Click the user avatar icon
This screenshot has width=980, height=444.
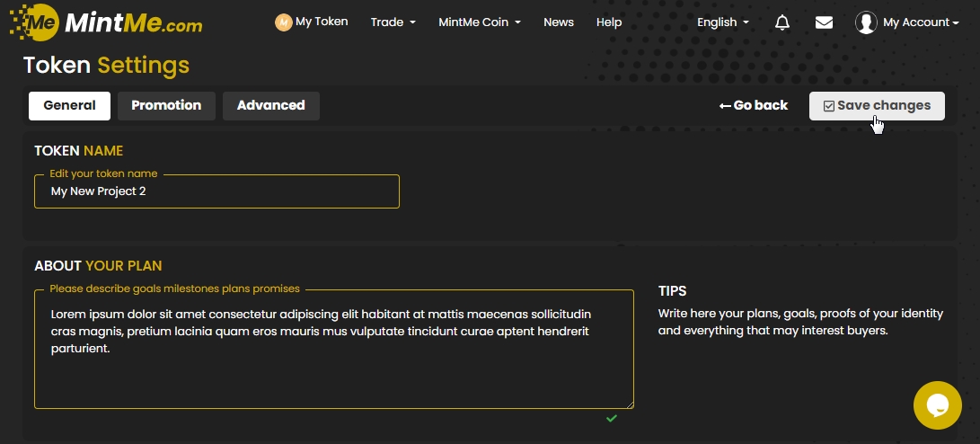pyautogui.click(x=866, y=22)
